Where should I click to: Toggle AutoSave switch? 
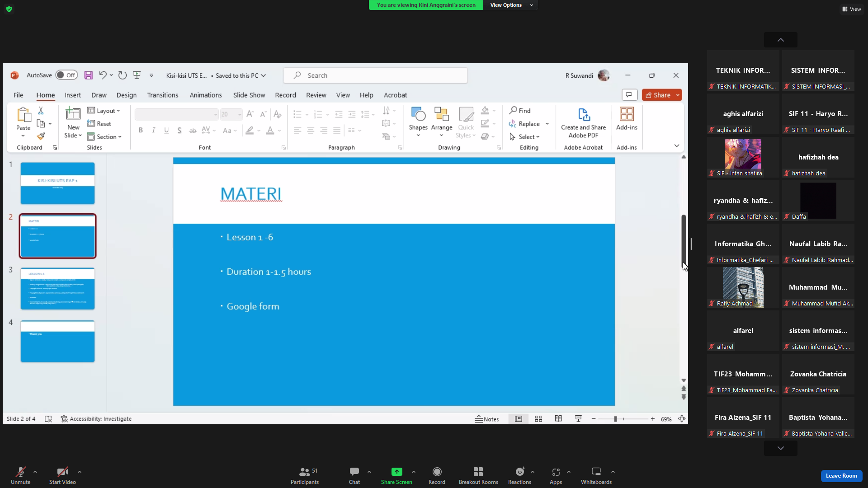coord(66,75)
